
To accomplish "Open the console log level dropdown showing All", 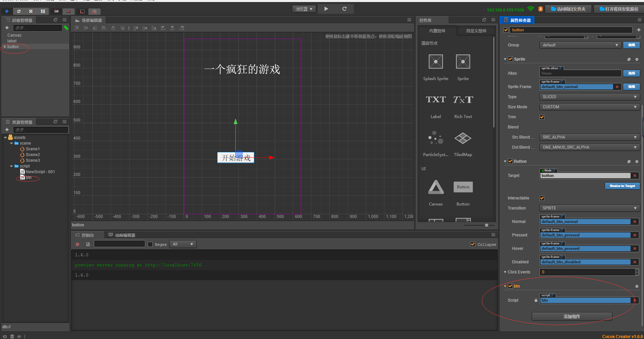I will click(183, 244).
